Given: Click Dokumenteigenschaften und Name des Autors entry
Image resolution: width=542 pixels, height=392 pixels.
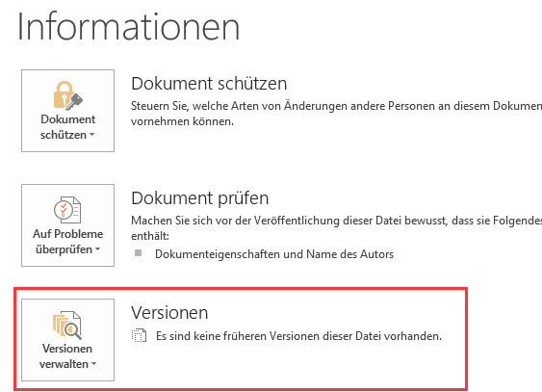Looking at the screenshot, I should [274, 254].
